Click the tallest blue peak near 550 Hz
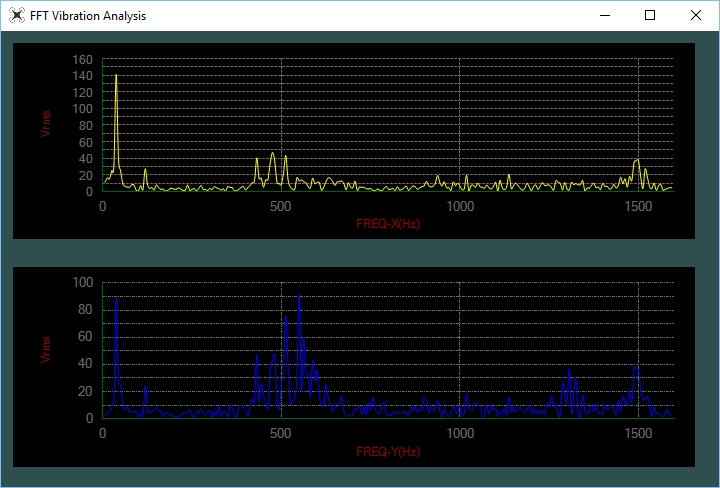The width and height of the screenshot is (720, 488). pos(299,296)
